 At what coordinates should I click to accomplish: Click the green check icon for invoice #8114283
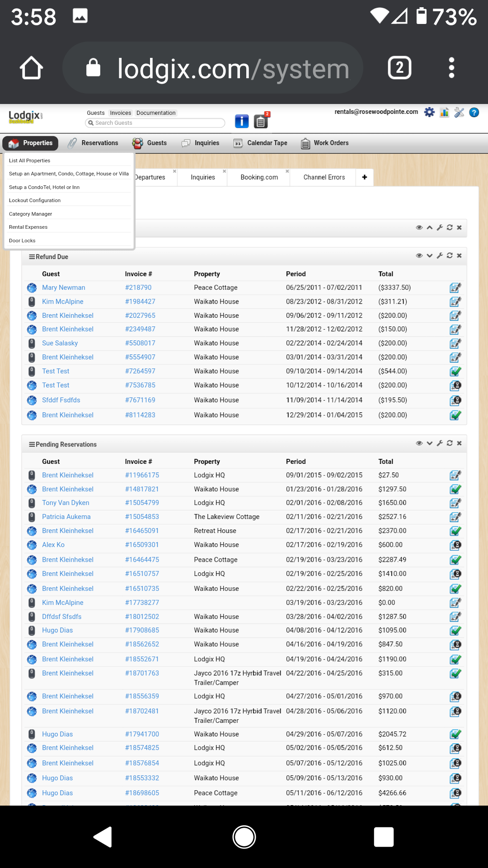tap(455, 415)
